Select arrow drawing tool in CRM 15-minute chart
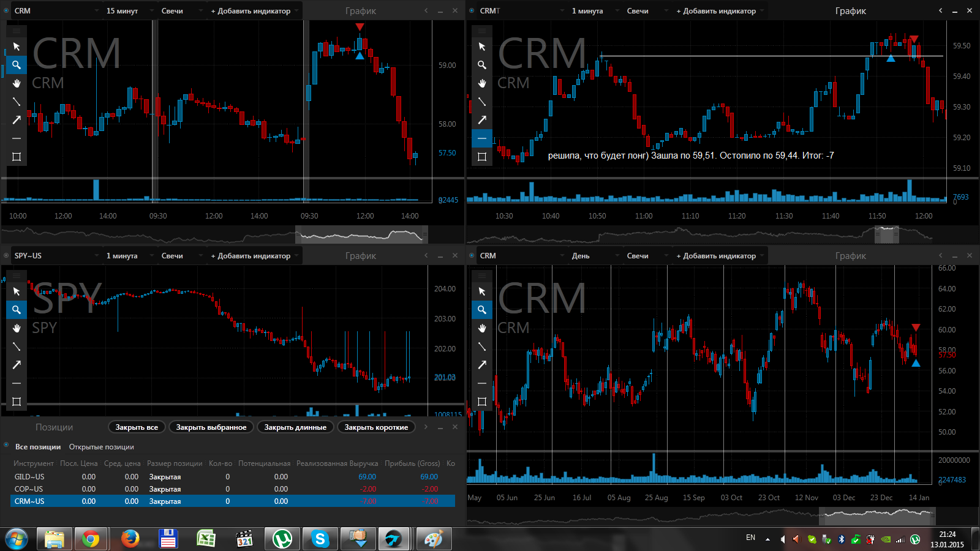 pos(17,120)
